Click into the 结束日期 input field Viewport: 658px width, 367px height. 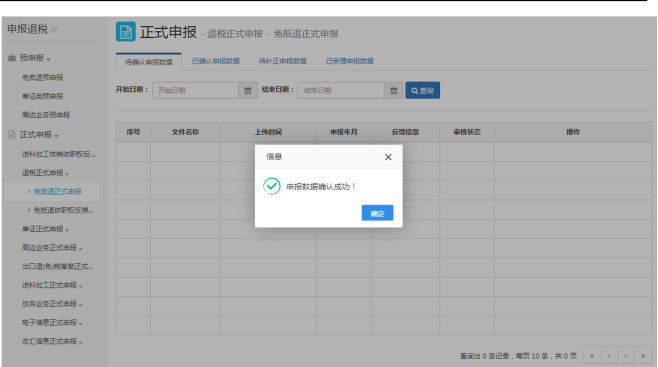(x=341, y=90)
